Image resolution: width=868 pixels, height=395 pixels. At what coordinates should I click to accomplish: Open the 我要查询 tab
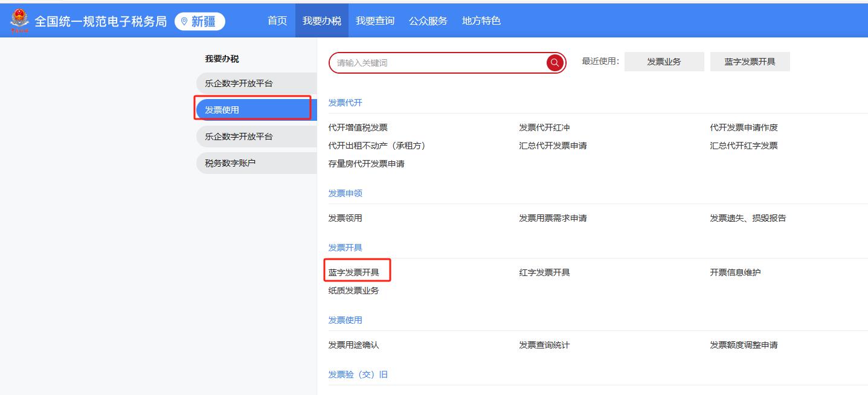375,21
